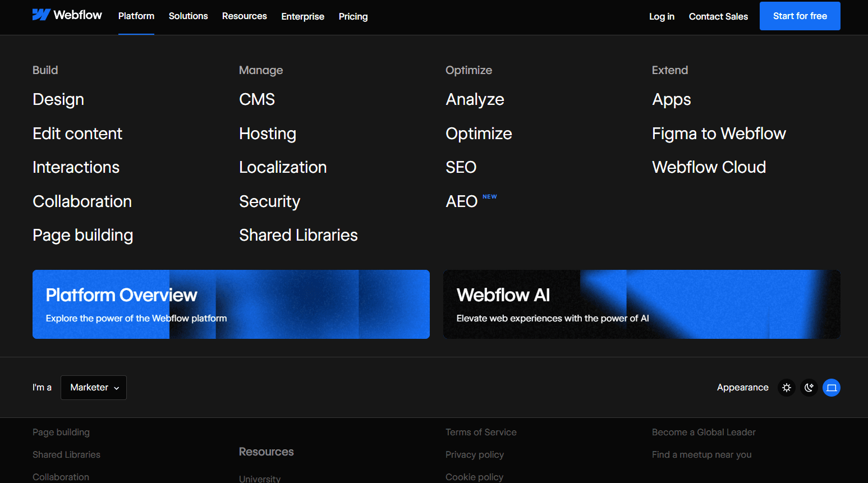Open the Platform Overview card
The height and width of the screenshot is (483, 868).
tap(231, 304)
